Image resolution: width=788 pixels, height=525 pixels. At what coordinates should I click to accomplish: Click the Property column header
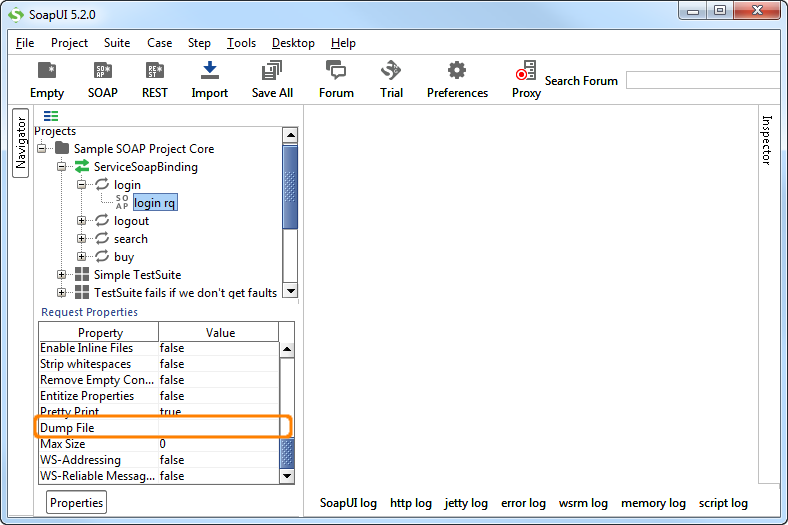point(99,332)
